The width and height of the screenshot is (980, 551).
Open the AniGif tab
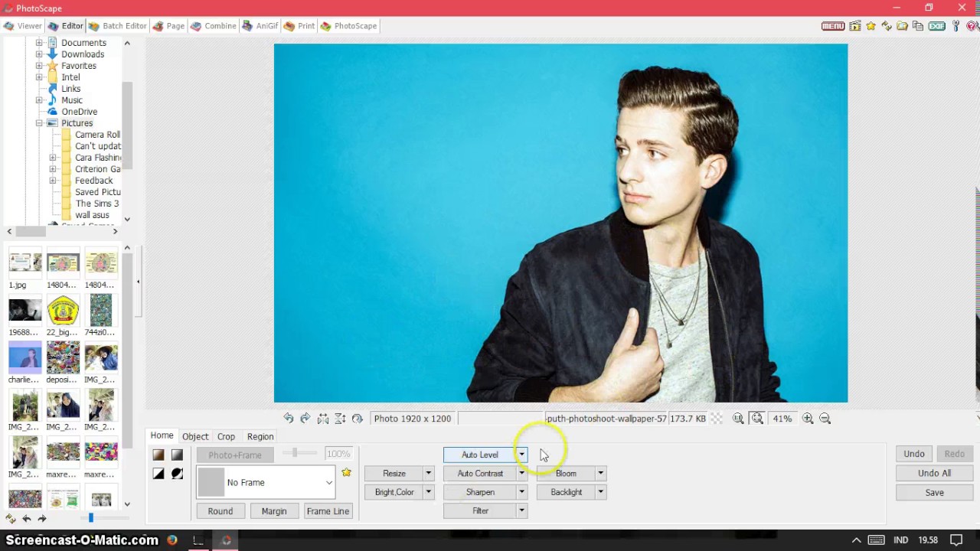click(260, 26)
